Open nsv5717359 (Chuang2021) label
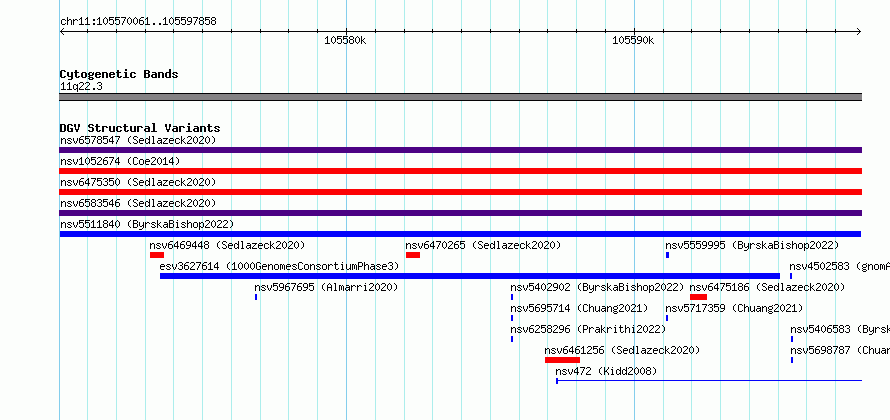 (x=734, y=308)
